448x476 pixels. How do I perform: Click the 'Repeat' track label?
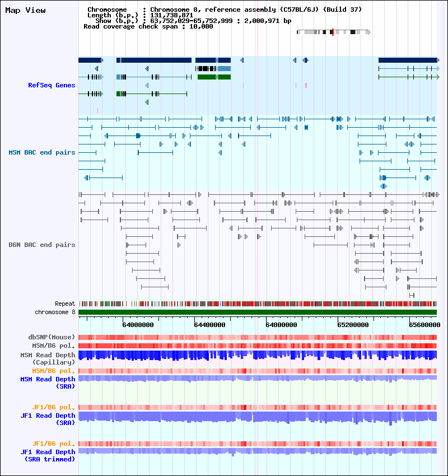pyautogui.click(x=65, y=304)
